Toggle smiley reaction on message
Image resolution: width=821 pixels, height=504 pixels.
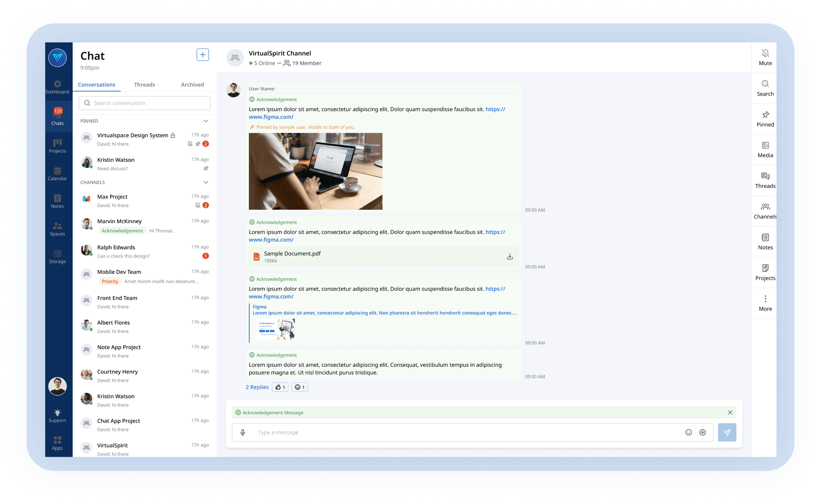click(x=299, y=387)
